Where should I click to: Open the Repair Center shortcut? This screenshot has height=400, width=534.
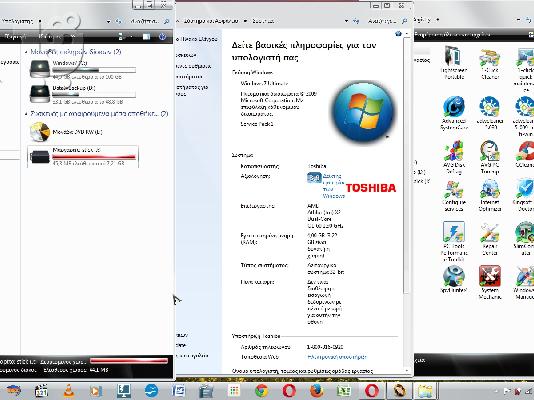pyautogui.click(x=490, y=239)
